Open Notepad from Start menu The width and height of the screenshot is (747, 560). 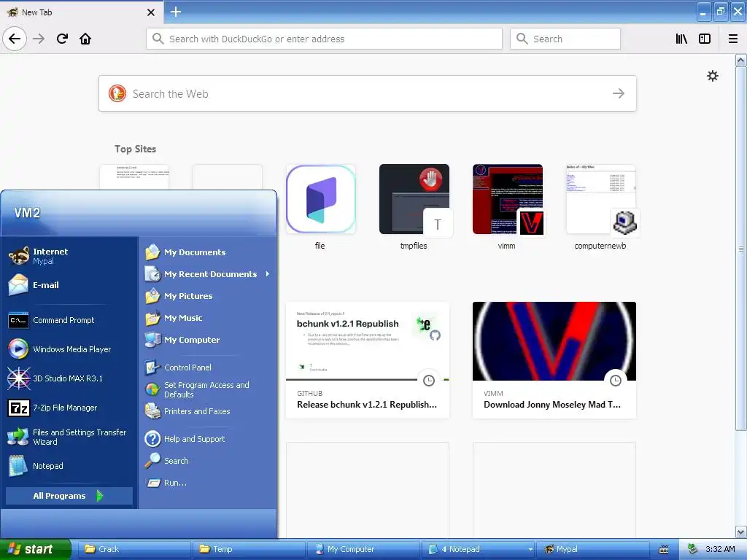point(69,466)
